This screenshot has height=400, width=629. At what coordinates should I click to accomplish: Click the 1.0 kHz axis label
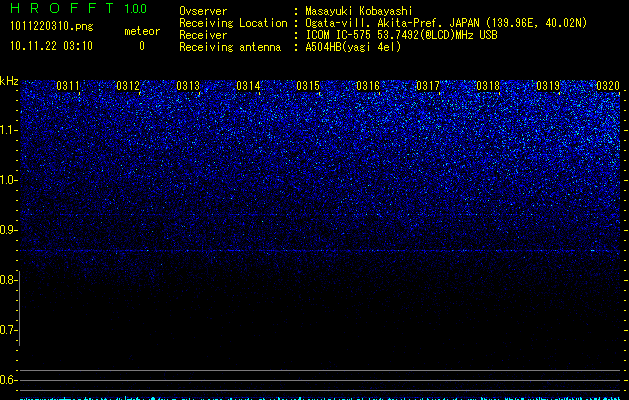coord(9,180)
